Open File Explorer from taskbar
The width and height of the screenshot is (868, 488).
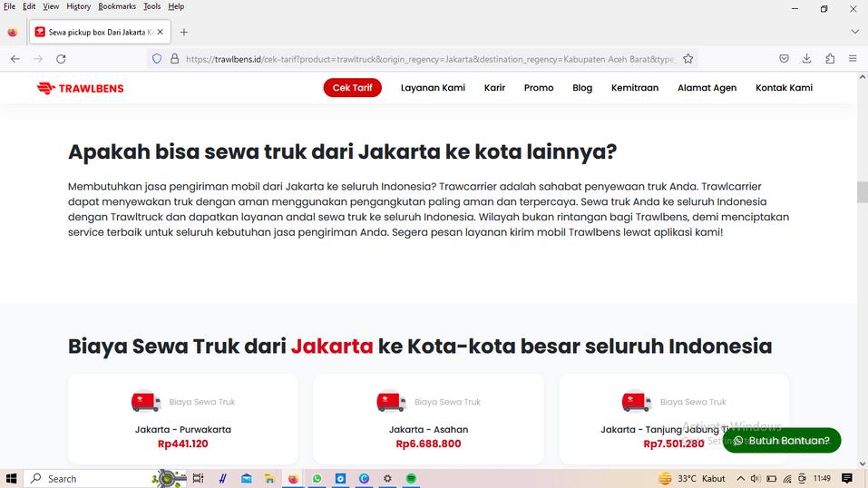269,479
